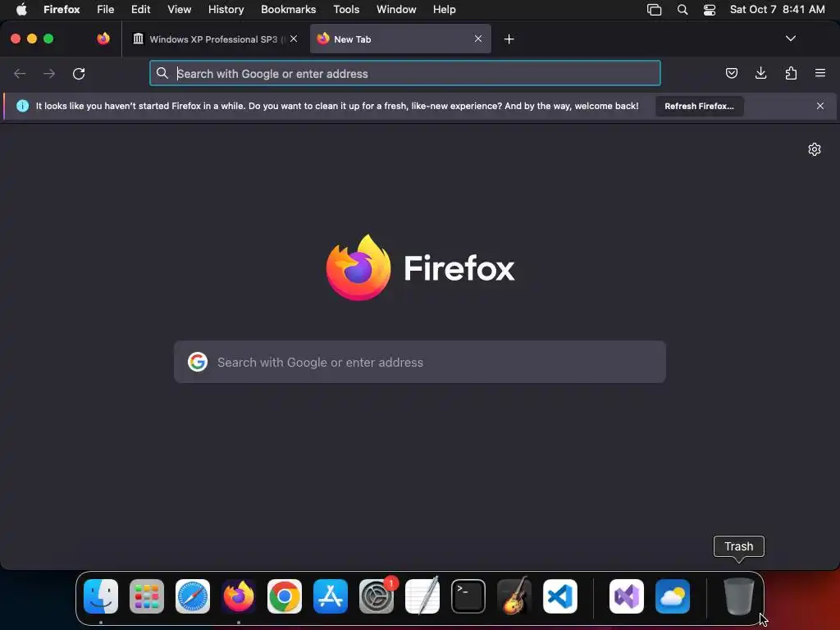Open the Downloads panel
The image size is (840, 630).
[x=760, y=73]
